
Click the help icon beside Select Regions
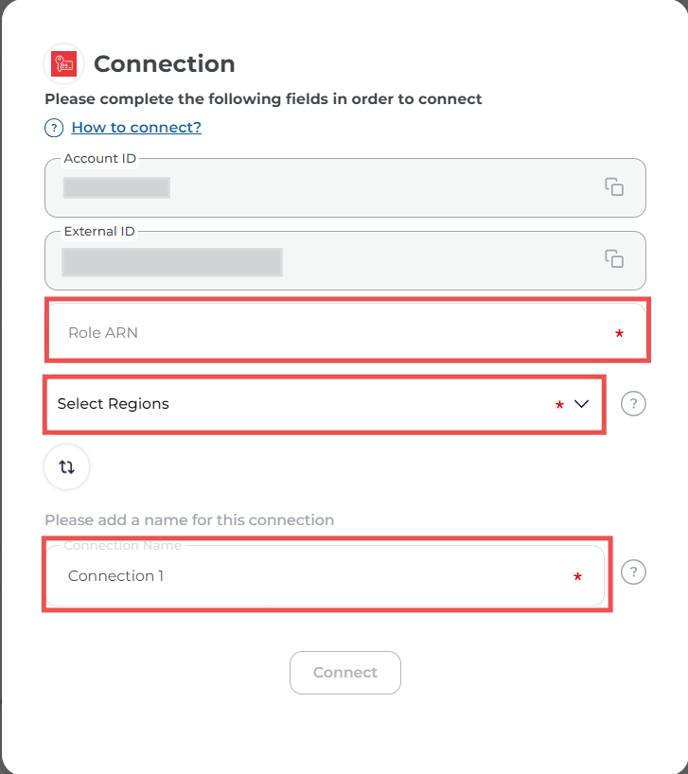point(633,404)
